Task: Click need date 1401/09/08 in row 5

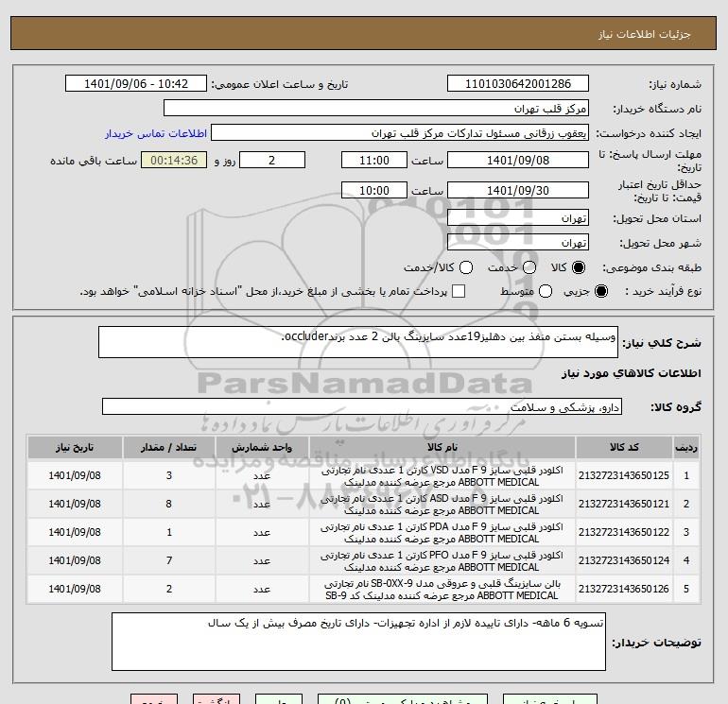Action: [x=75, y=589]
